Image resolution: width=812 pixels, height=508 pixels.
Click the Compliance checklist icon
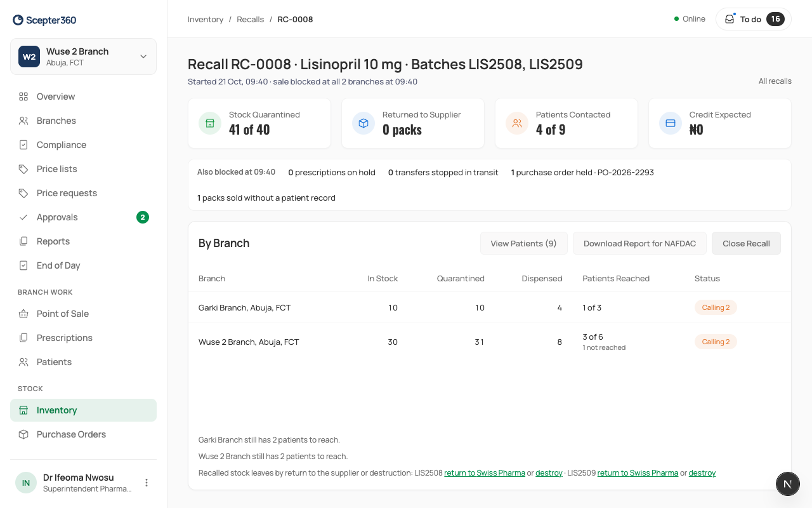[23, 145]
